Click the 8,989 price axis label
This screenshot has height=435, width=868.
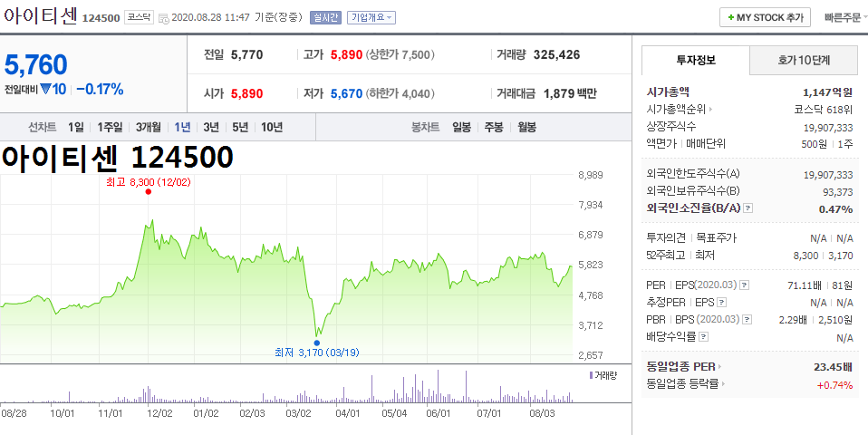(590, 175)
